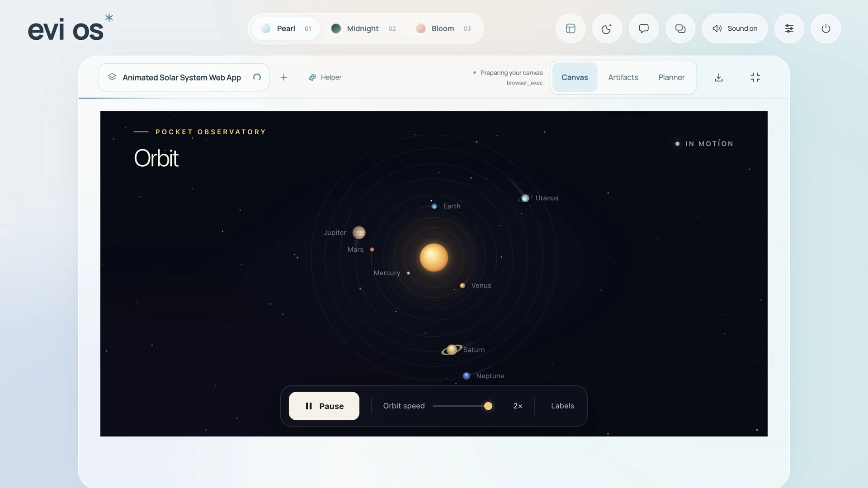Switch to the Artifacts tab
This screenshot has width=868, height=488.
point(623,77)
